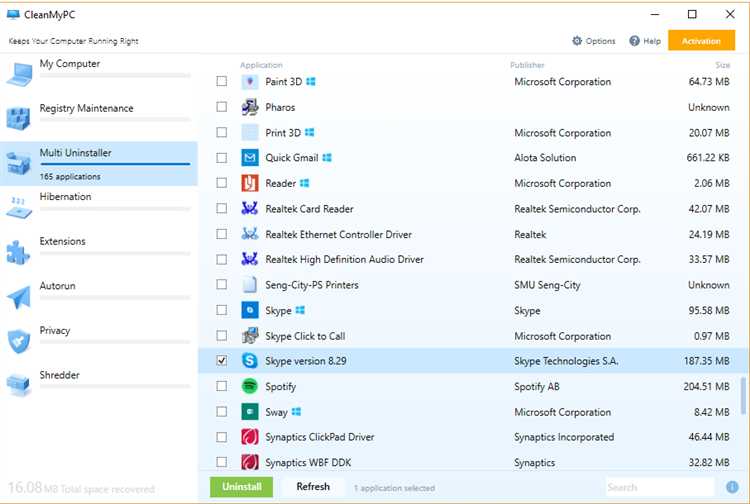
Task: Select the Hibernation sidebar icon
Action: pyautogui.click(x=19, y=208)
